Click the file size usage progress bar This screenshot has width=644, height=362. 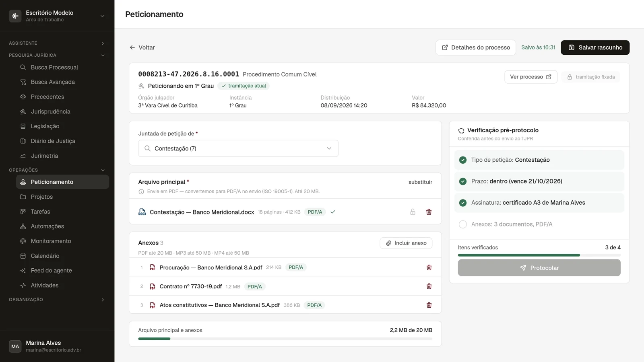click(x=285, y=339)
